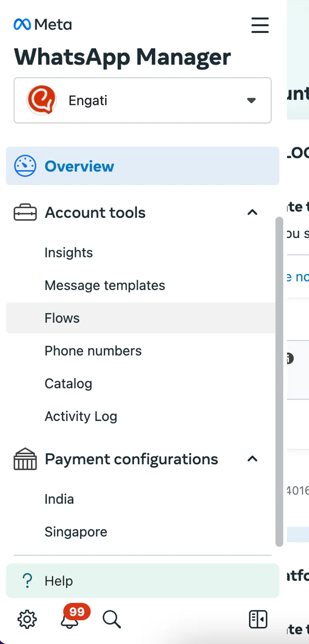Select India payment configuration
309x644 pixels.
tap(59, 499)
